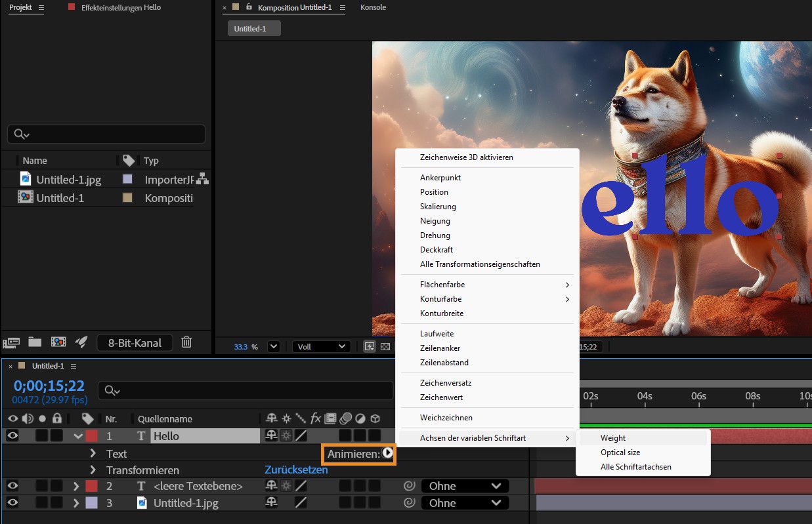The image size is (812, 524).
Task: Click the frame blending column header icon
Action: pos(330,418)
